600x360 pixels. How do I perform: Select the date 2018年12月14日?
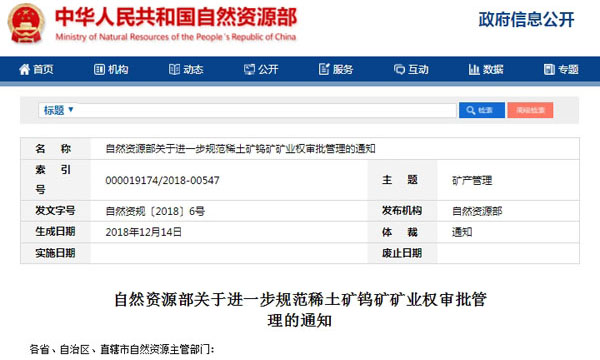pos(143,232)
